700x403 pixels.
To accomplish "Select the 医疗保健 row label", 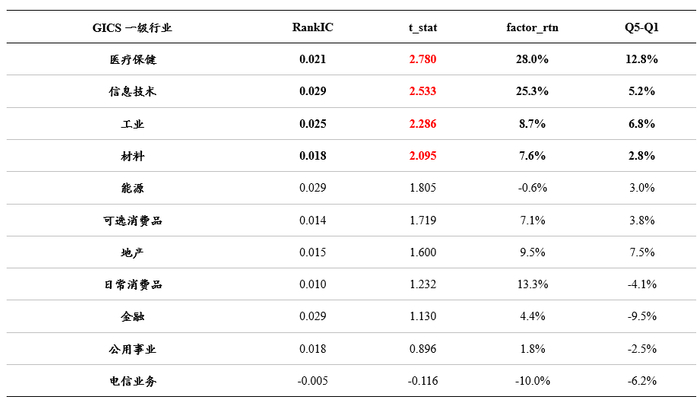I will 133,59.
